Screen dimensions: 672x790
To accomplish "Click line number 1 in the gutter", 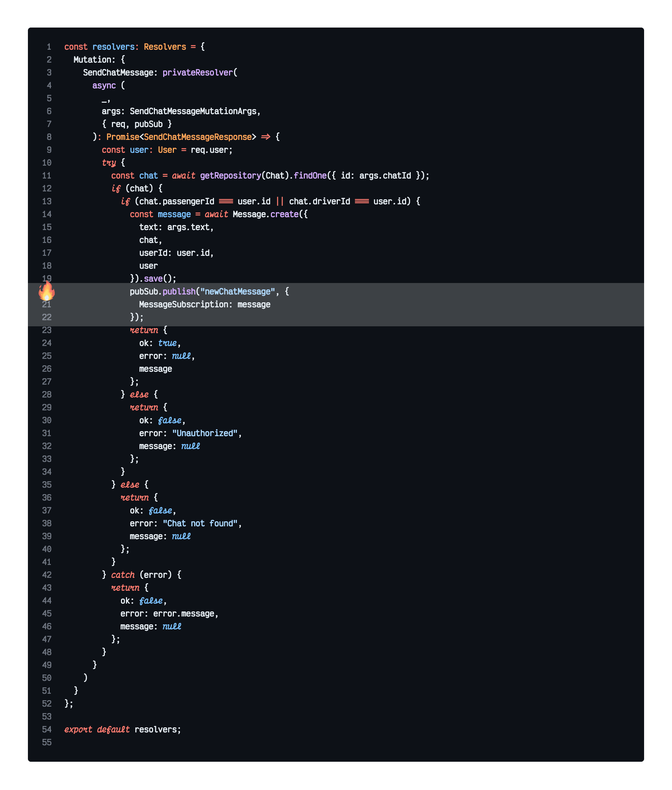I will [x=49, y=47].
